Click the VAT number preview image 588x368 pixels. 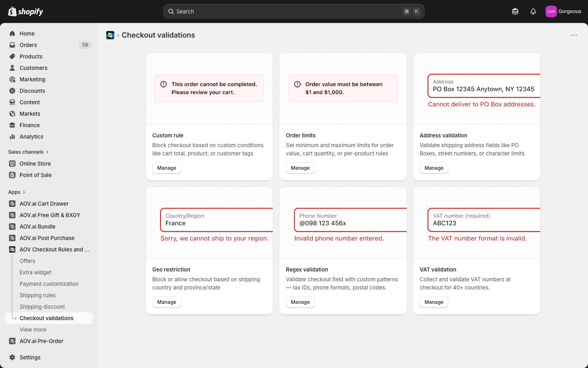477,223
